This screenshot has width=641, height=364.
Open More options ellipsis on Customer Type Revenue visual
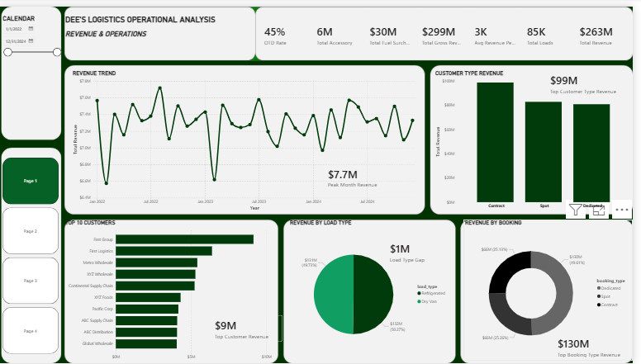[622, 210]
